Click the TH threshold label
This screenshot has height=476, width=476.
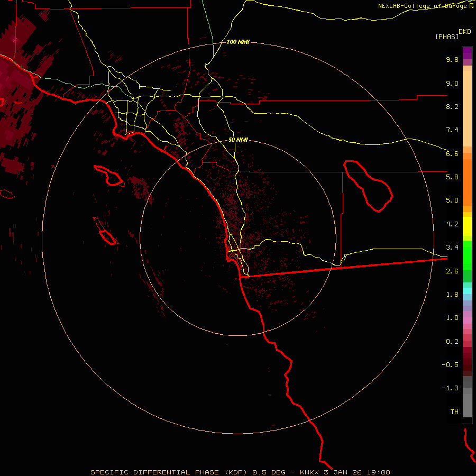coord(454,412)
